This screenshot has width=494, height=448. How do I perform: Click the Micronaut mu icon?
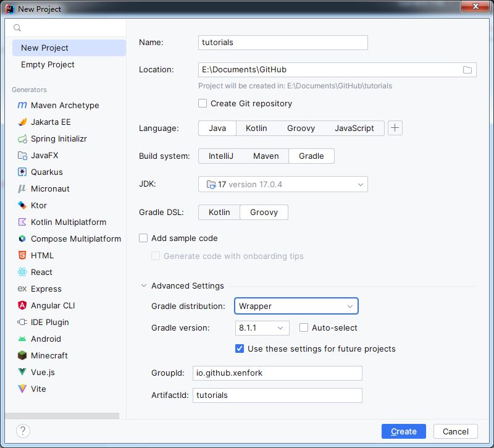click(x=22, y=188)
